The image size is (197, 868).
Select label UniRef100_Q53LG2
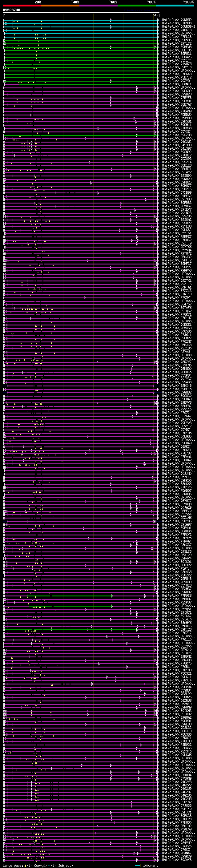click(x=177, y=728)
